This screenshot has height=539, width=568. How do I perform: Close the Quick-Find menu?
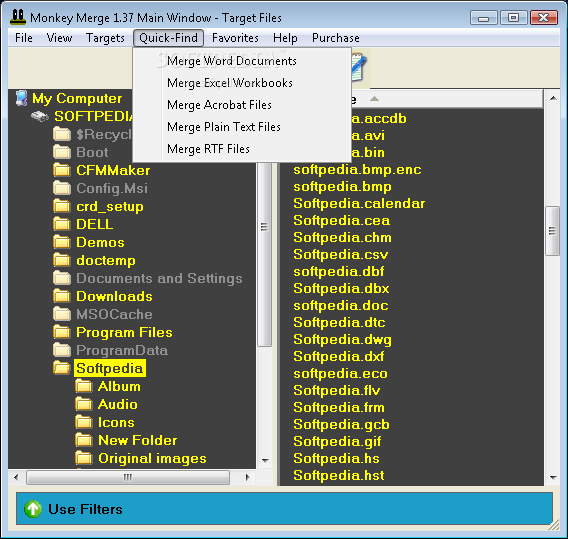[168, 38]
